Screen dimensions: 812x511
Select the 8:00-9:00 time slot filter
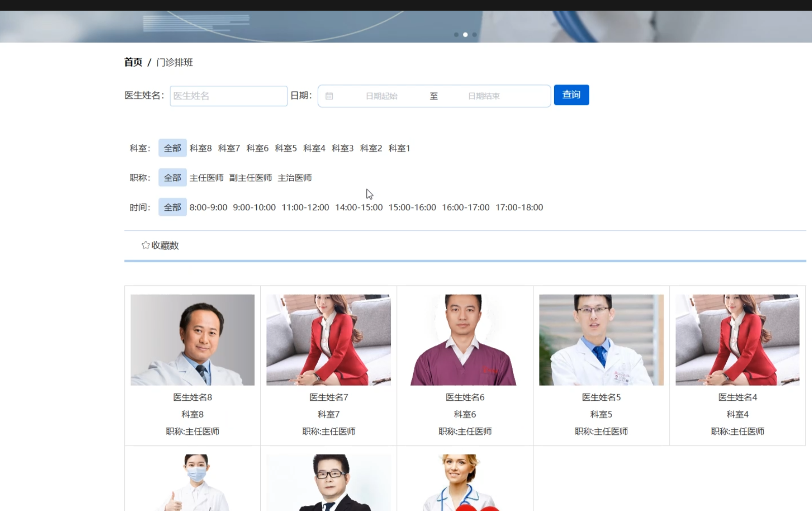pyautogui.click(x=208, y=207)
